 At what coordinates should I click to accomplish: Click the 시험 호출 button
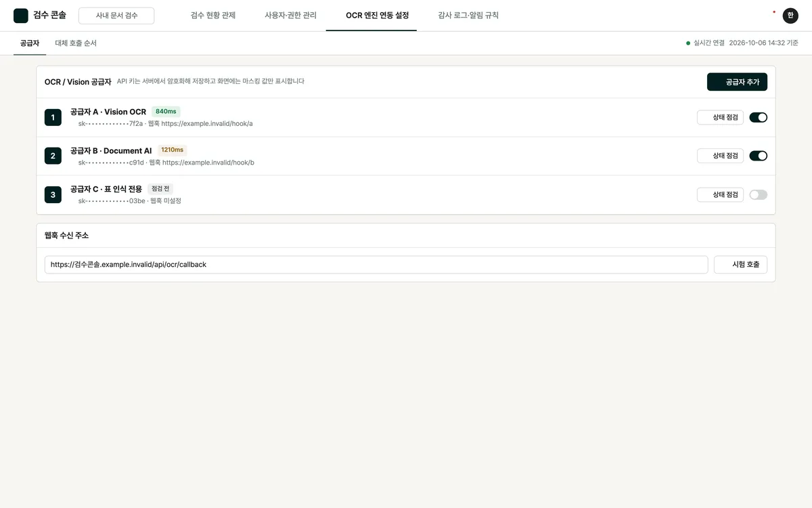(x=740, y=265)
